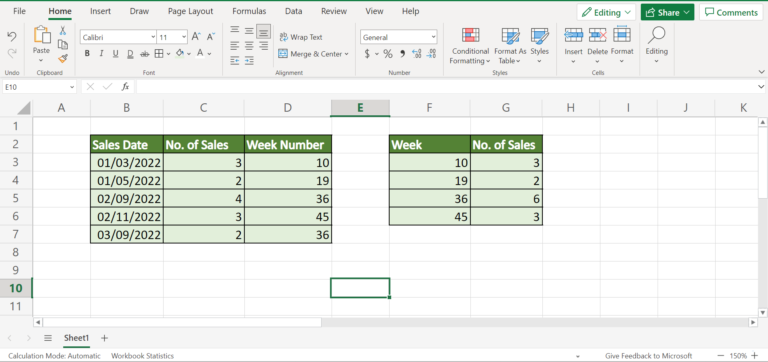Align text right
Screen dimensions: 768x362
264,46
